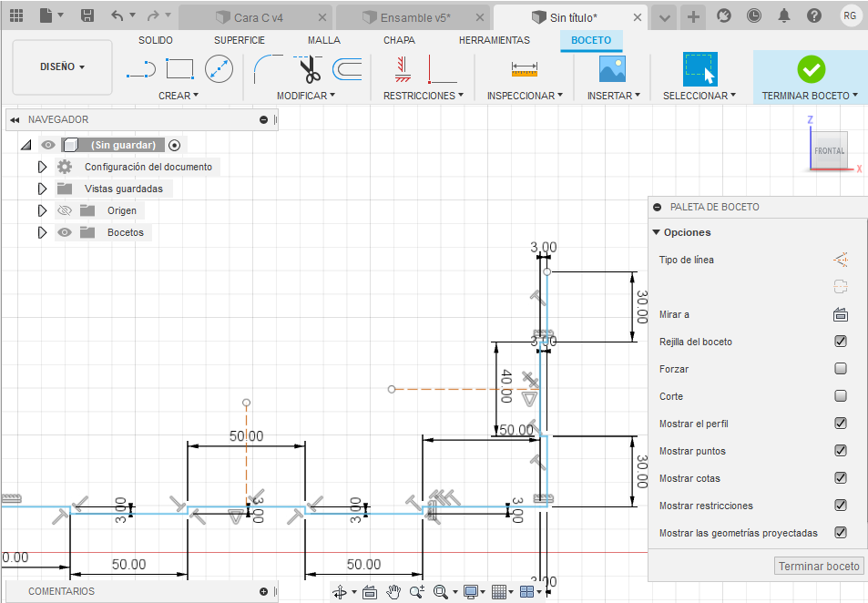Activate the (Sin guardar) component radio button

(x=174, y=146)
